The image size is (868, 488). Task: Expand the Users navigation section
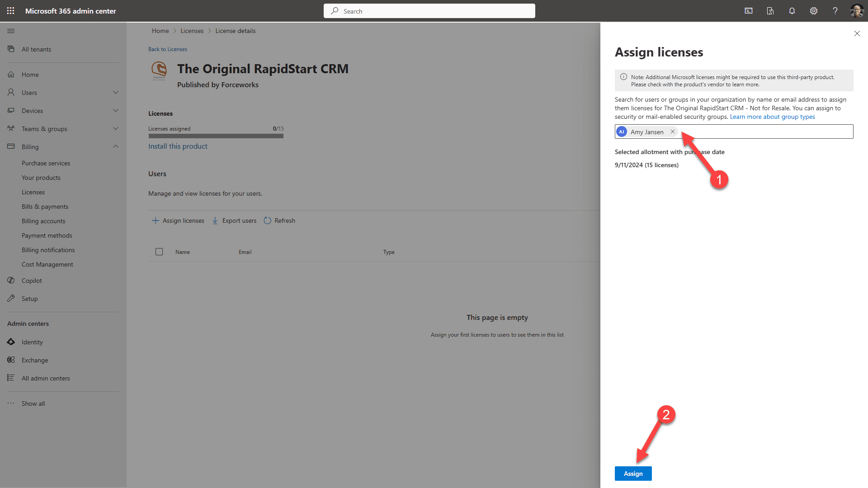[x=116, y=92]
